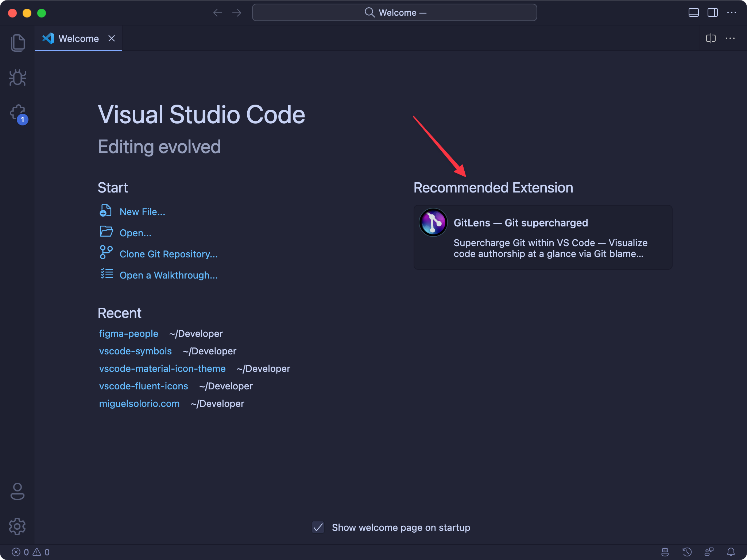Click the GitLens description text
Image resolution: width=747 pixels, height=560 pixels.
(550, 248)
